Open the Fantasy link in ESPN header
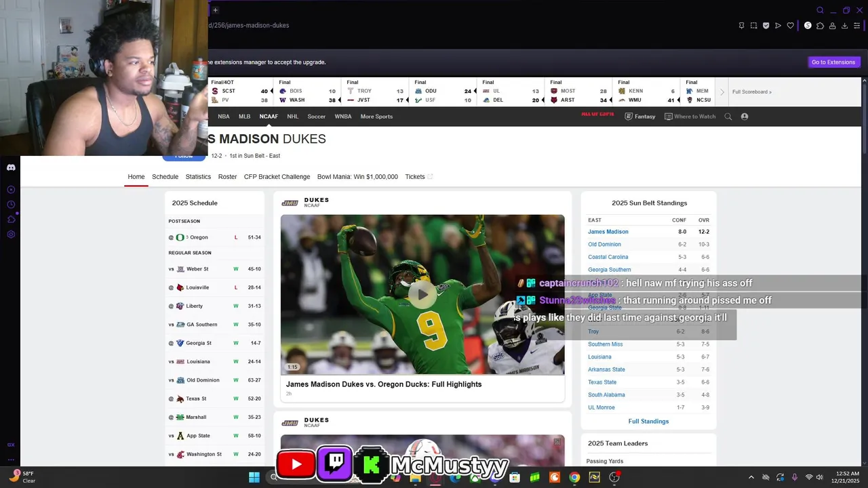Image resolution: width=868 pixels, height=488 pixels. tap(640, 117)
